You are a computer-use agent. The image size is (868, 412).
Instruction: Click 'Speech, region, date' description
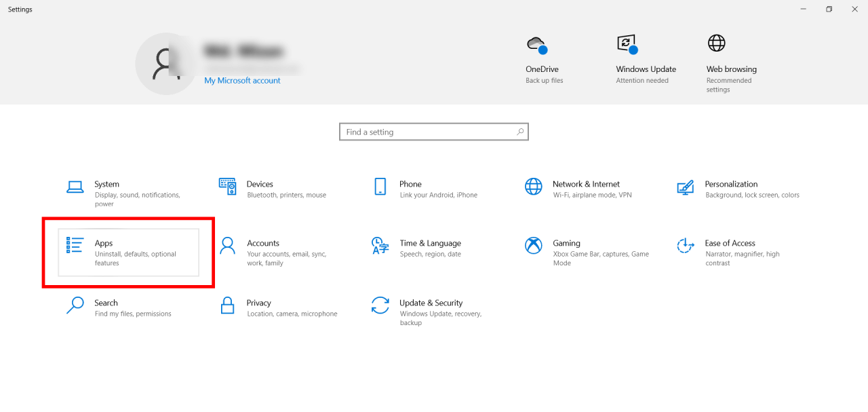tap(430, 254)
